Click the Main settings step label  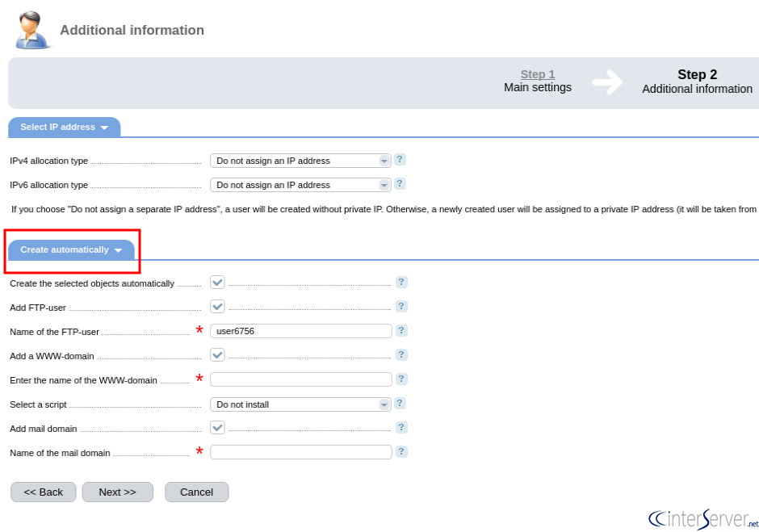tap(537, 87)
